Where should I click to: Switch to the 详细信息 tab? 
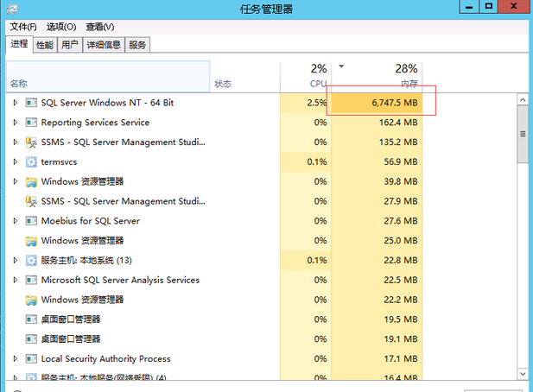pyautogui.click(x=104, y=45)
